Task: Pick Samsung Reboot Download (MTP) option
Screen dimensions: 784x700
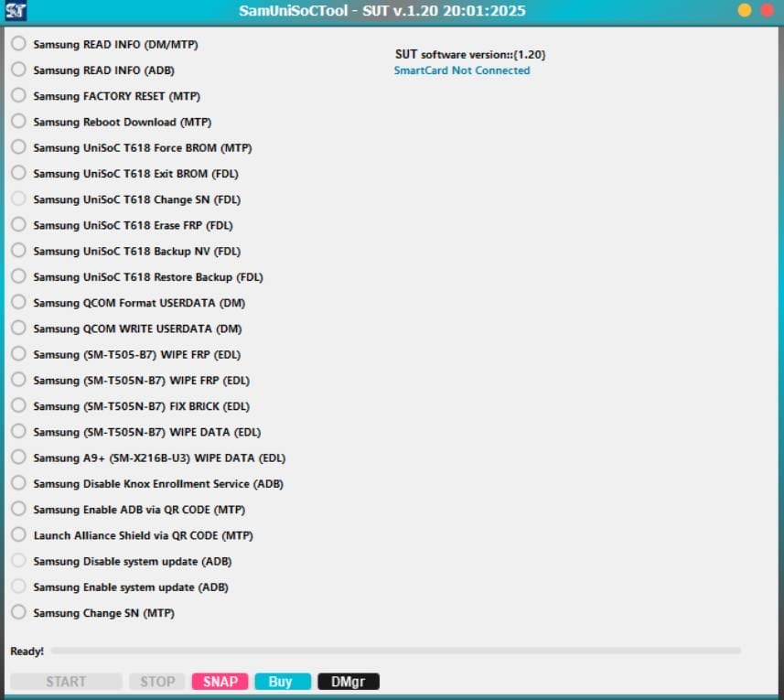Action: tap(18, 121)
